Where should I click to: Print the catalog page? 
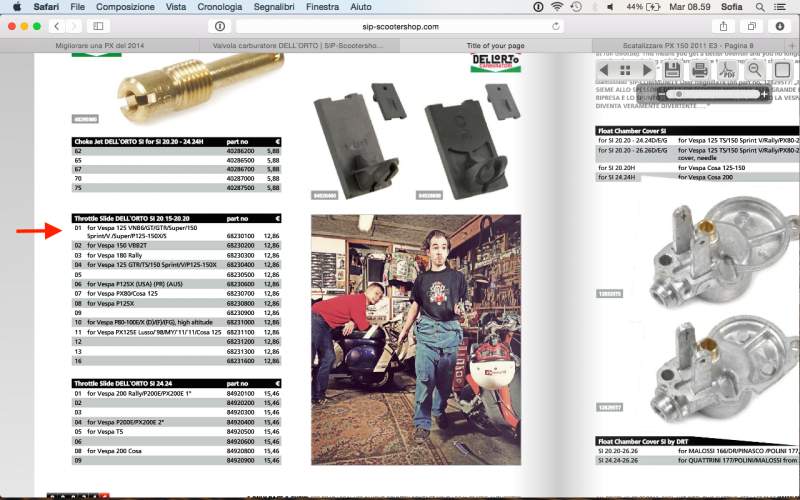pyautogui.click(x=699, y=70)
